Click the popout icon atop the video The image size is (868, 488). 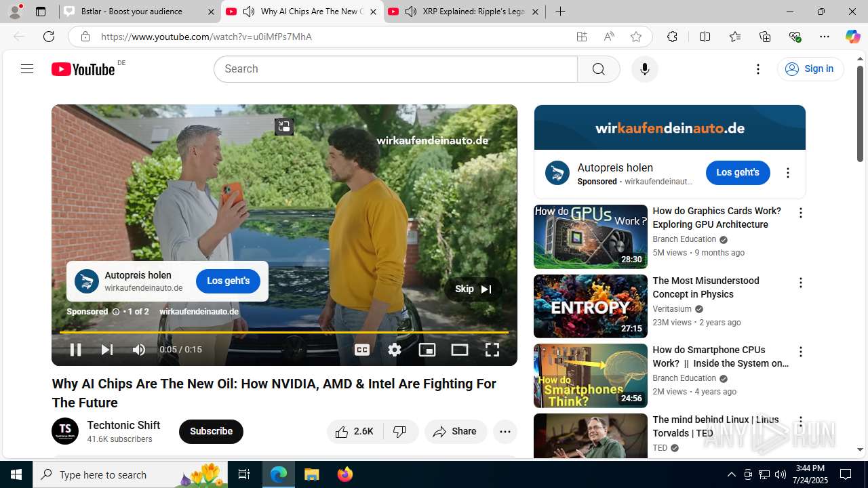[284, 126]
